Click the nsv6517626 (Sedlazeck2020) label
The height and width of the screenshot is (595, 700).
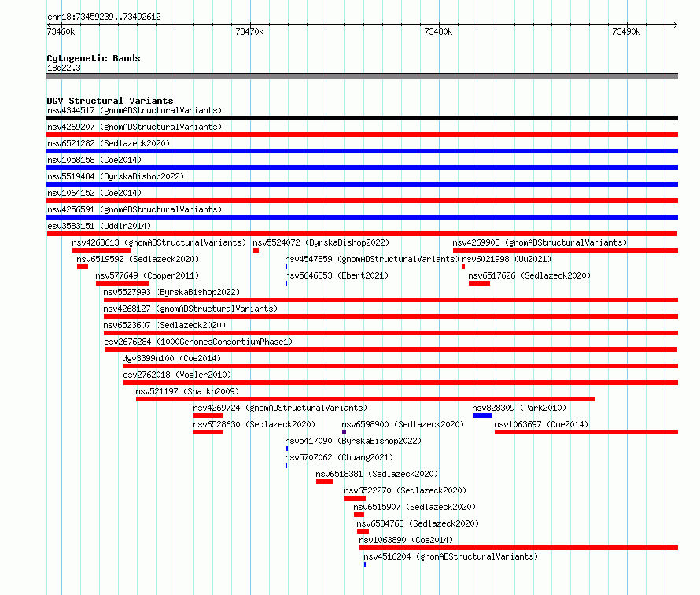point(529,275)
